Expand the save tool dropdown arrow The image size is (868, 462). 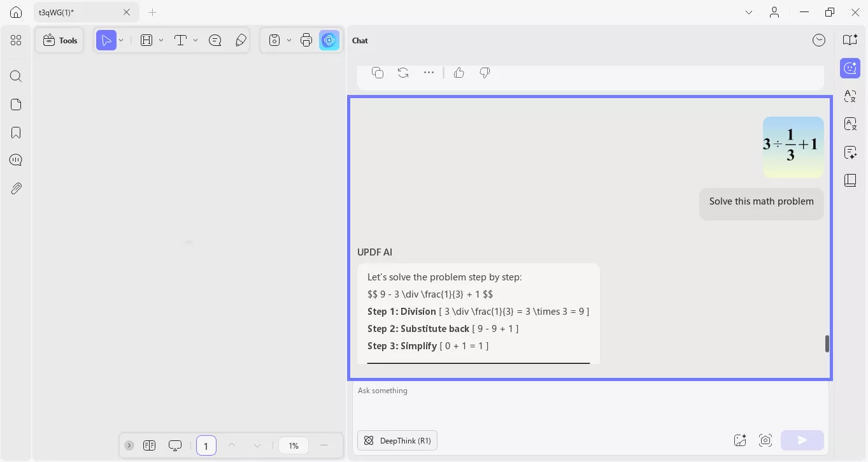289,40
